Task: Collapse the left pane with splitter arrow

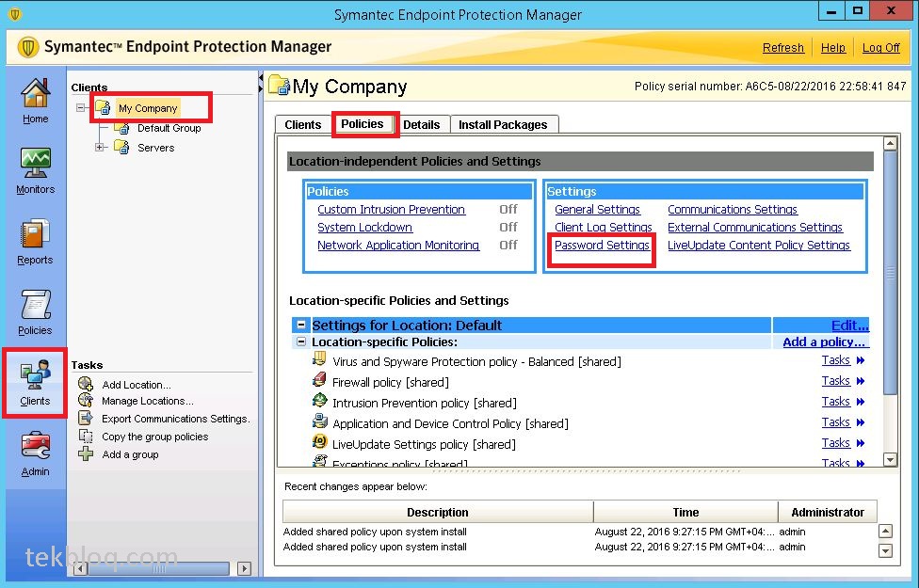Action: [x=260, y=77]
